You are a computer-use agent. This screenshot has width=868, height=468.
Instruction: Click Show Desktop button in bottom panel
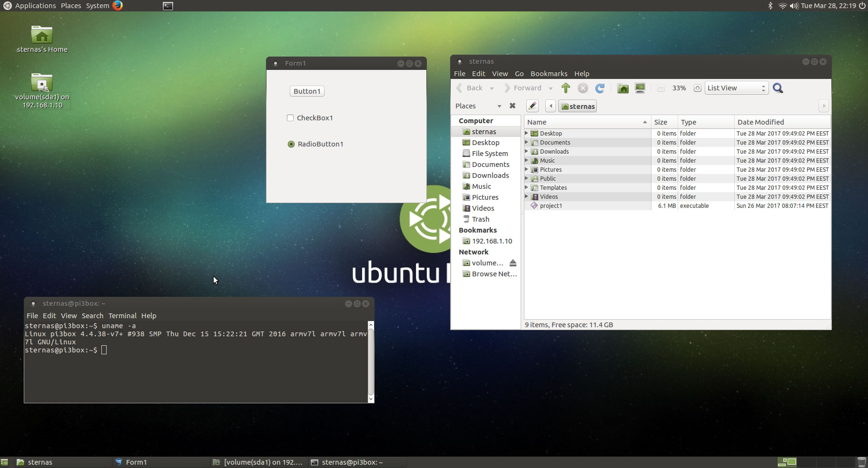(x=4, y=462)
